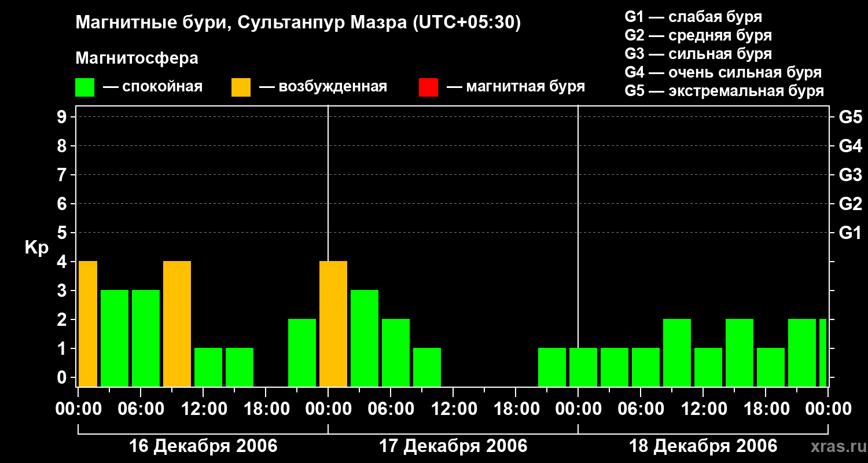This screenshot has width=868, height=463.
Task: Click the 12:00 time label under 16 December
Action: click(203, 409)
